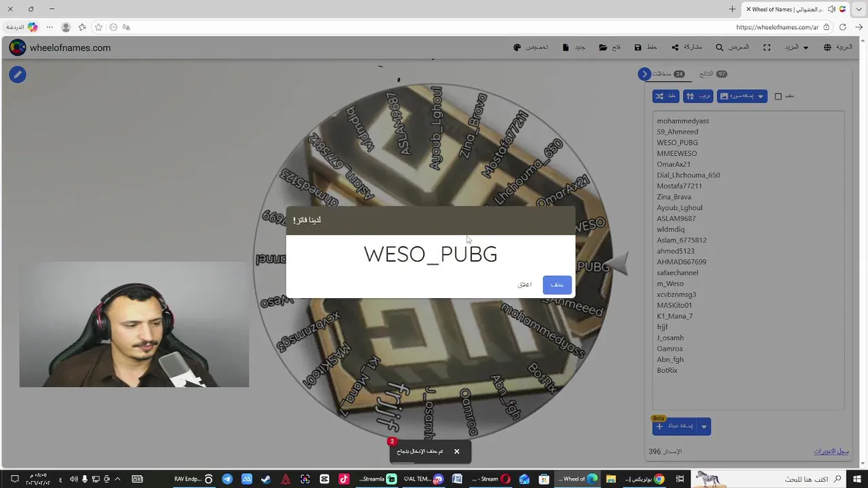Open the Gallery search icon
The image size is (868, 488).
click(719, 47)
